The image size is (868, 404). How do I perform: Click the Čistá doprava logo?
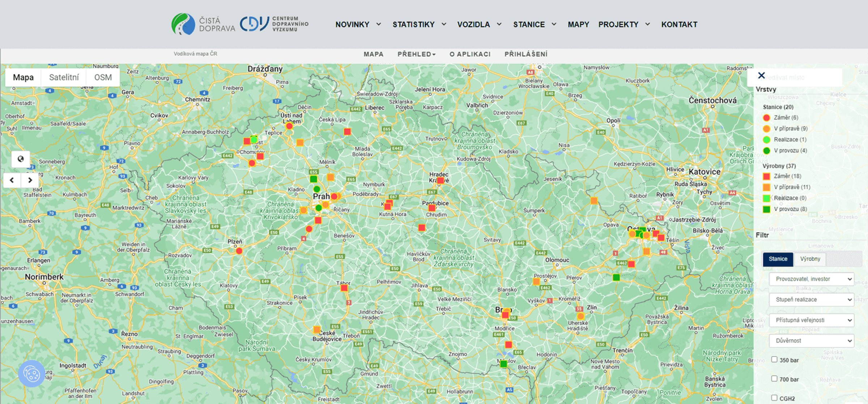pos(203,24)
